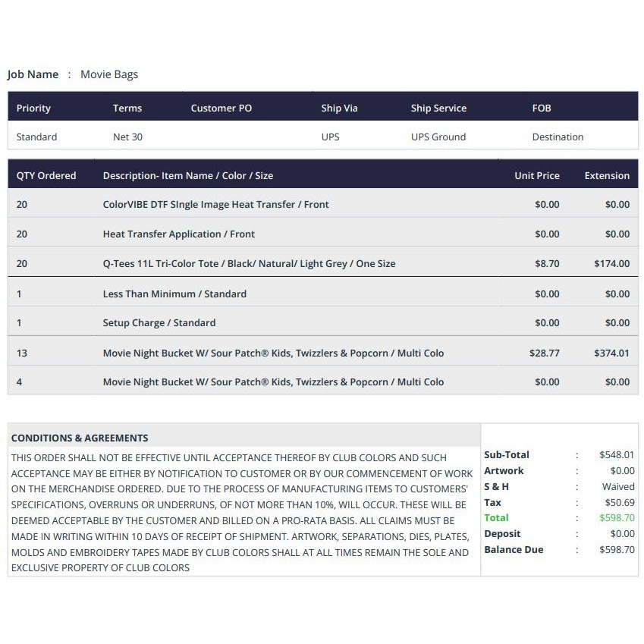Screen dimensions: 644x644
Task: Click the Job Name value Movie Bags
Action: (108, 74)
